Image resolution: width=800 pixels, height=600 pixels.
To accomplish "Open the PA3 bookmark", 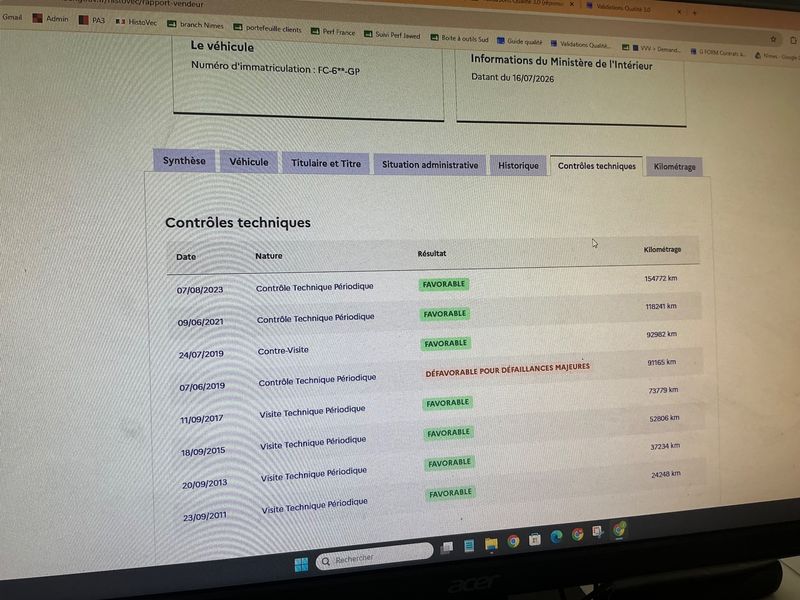I will (x=92, y=20).
